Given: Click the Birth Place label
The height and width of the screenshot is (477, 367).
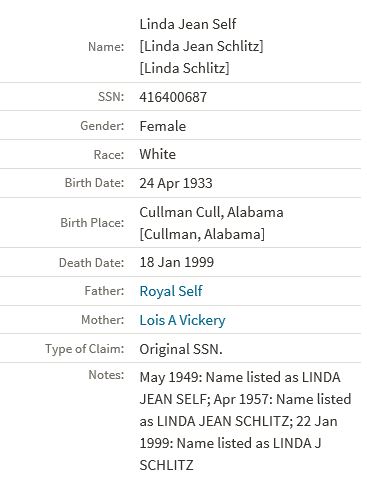Looking at the screenshot, I should click(92, 223).
